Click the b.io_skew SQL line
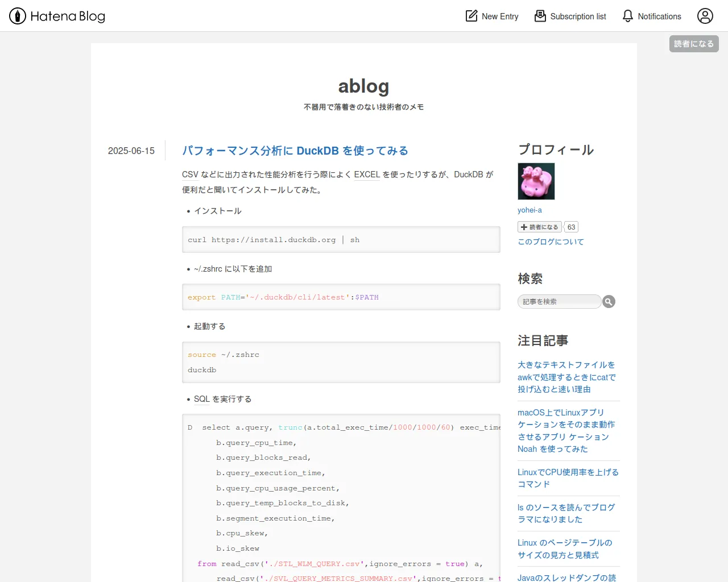This screenshot has height=582, width=728. coord(238,548)
